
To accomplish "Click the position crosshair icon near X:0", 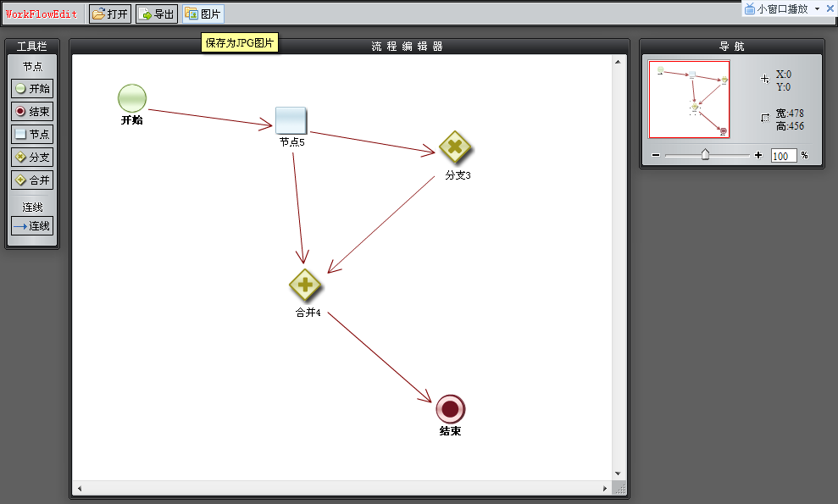I will point(765,79).
